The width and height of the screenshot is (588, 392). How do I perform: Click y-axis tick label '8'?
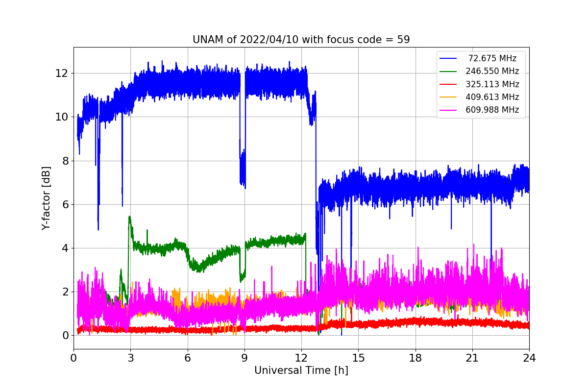click(64, 161)
